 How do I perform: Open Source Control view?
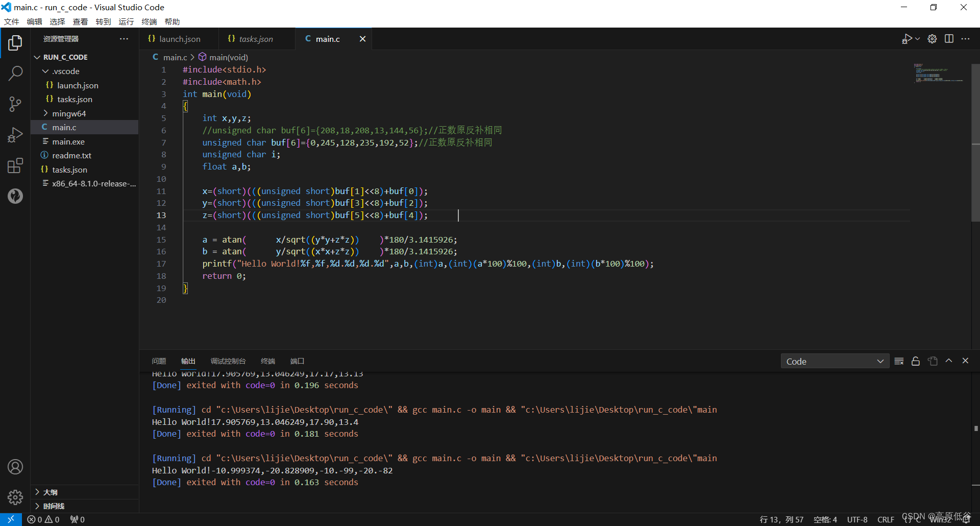click(x=15, y=104)
